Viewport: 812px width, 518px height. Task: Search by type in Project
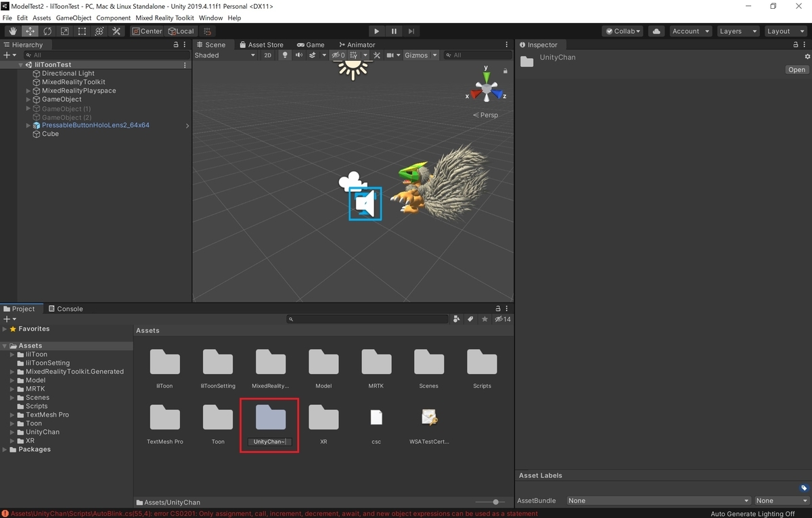click(x=457, y=319)
